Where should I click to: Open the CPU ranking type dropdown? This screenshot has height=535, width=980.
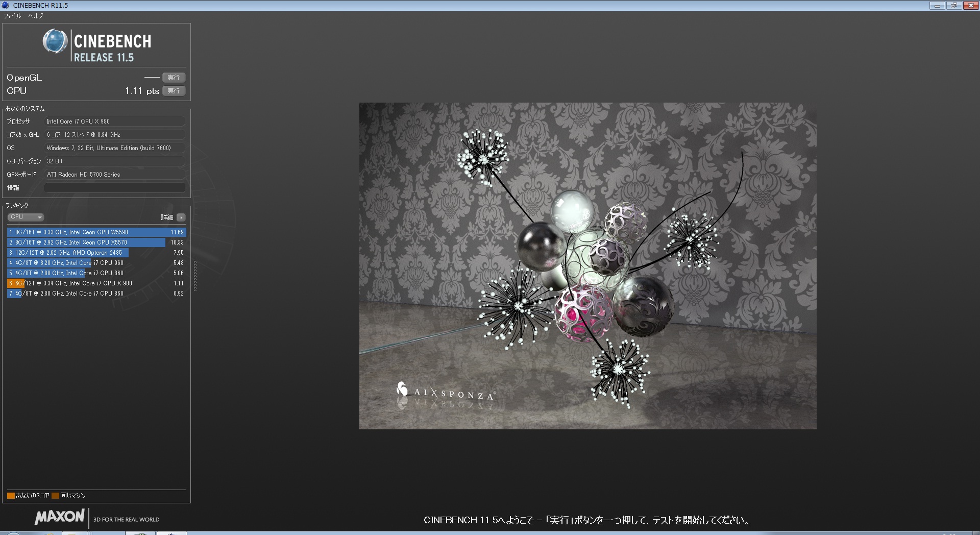tap(26, 217)
